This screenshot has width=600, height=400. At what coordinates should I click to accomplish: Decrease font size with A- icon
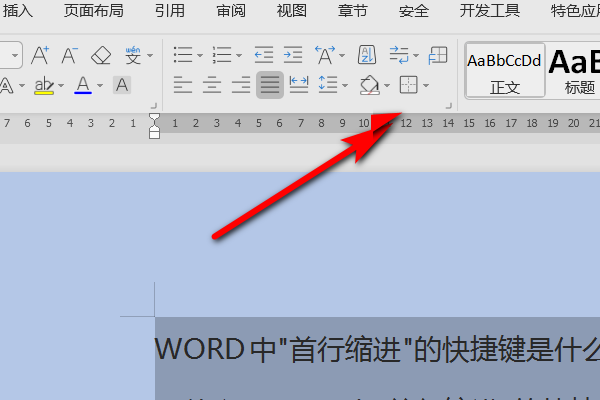(69, 56)
